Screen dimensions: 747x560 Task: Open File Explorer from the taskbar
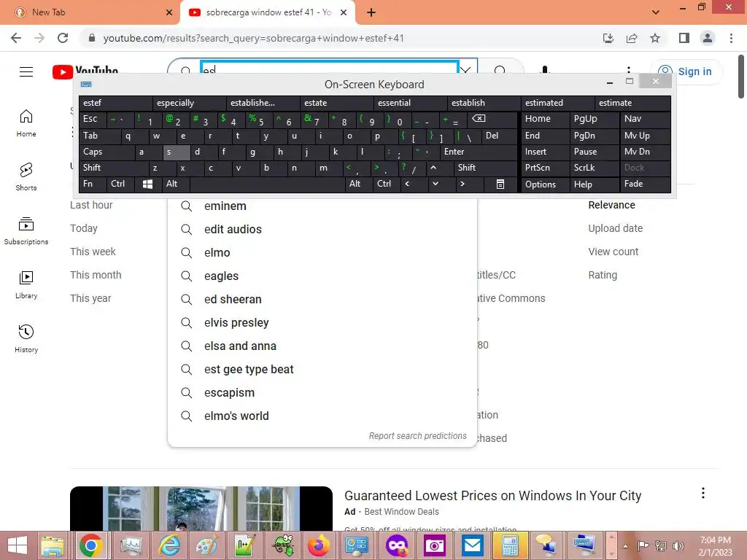(53, 545)
